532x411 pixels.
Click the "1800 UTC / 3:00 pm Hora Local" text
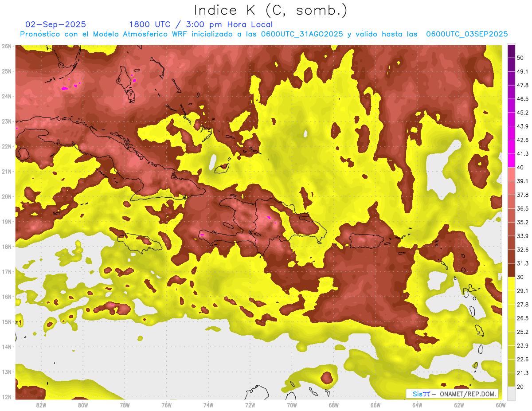(x=201, y=24)
